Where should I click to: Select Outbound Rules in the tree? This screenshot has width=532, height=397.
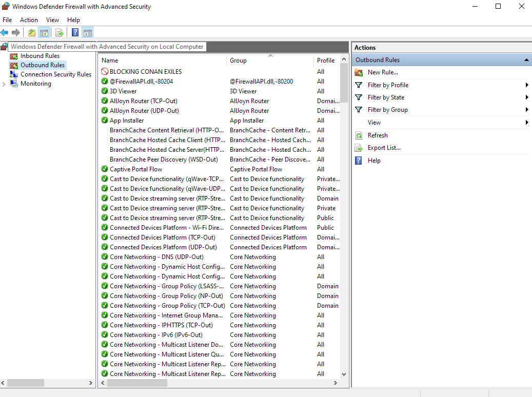[43, 65]
